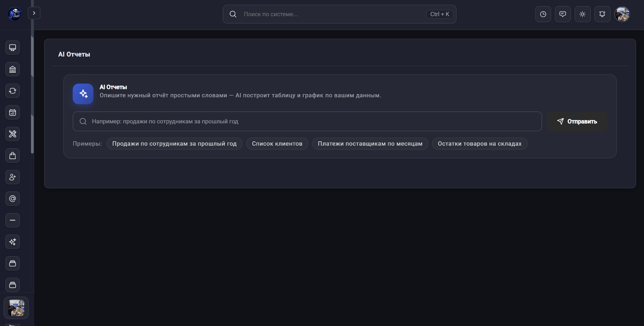Screen dimensions: 644x326
Task: Click the AI Отчеты page heading
Action: [74, 54]
